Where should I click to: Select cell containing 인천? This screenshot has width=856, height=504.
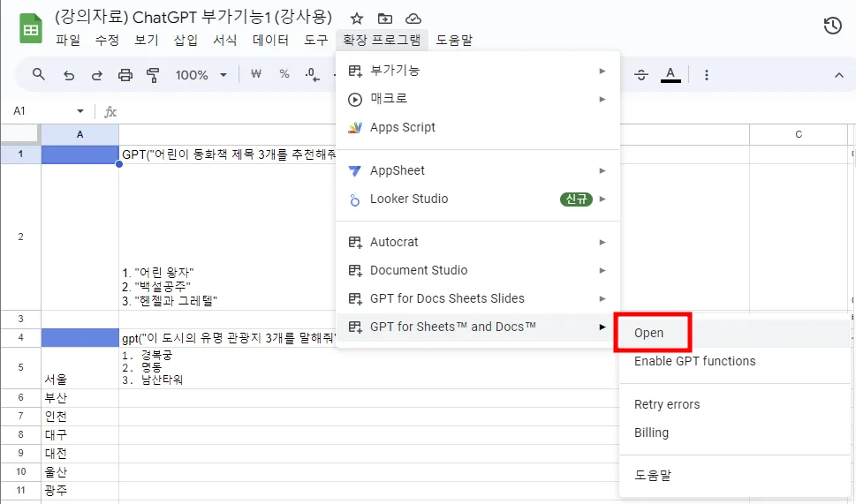[x=80, y=417]
